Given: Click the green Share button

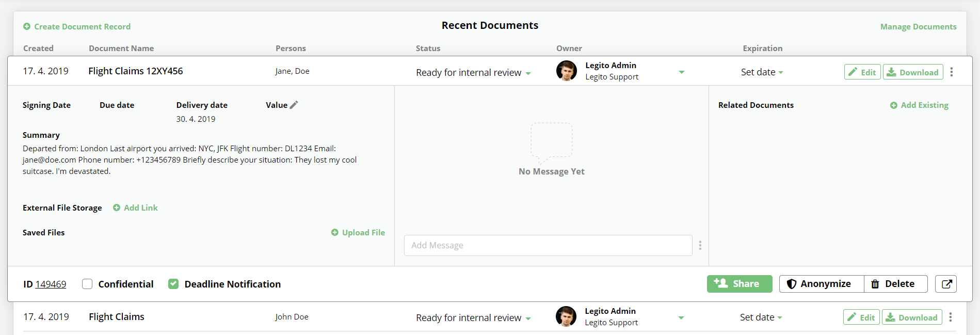Looking at the screenshot, I should point(739,283).
